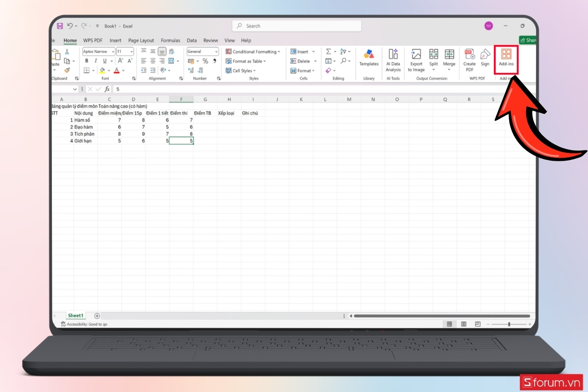This screenshot has width=588, height=392.
Task: Click Decrease Font Size icon
Action: 130,61
